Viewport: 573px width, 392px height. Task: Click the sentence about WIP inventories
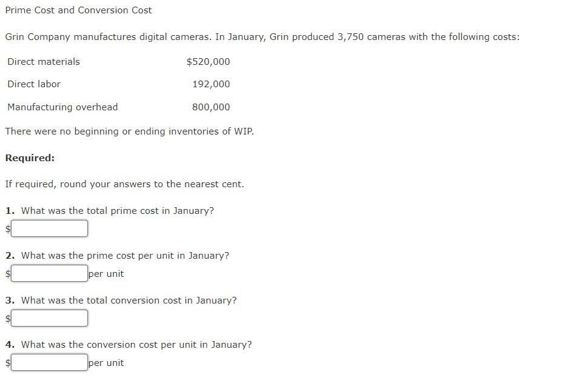pos(129,131)
